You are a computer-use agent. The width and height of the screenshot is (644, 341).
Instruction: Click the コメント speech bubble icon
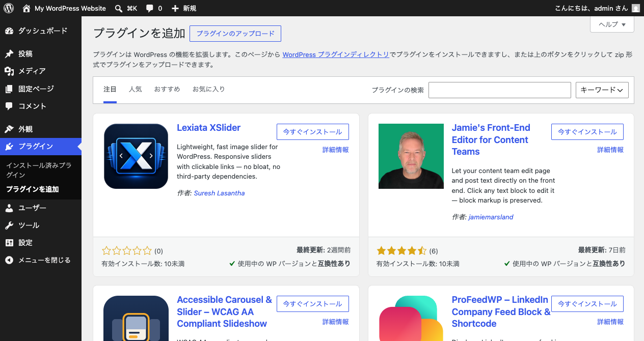tap(9, 106)
